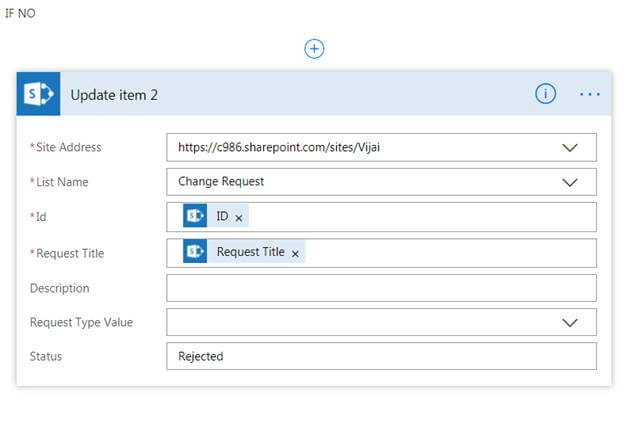Image resolution: width=624 pixels, height=427 pixels.
Task: Open the ellipsis menu of Update item 2
Action: [590, 94]
